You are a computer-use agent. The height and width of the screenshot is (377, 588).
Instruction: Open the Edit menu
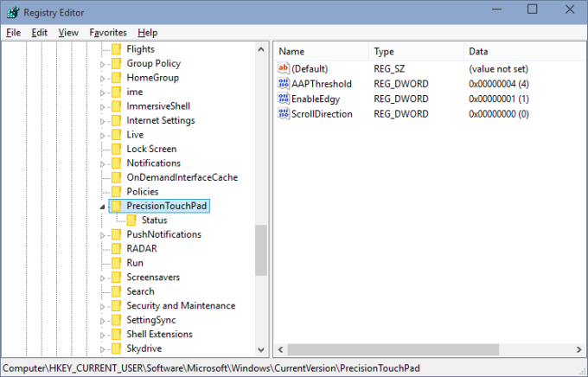(x=40, y=32)
